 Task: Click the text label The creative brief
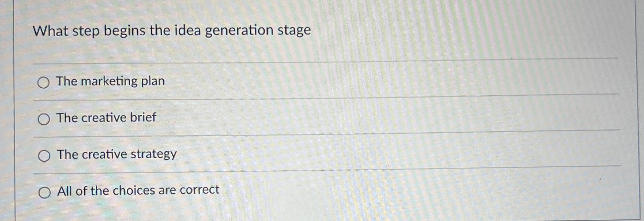[107, 118]
